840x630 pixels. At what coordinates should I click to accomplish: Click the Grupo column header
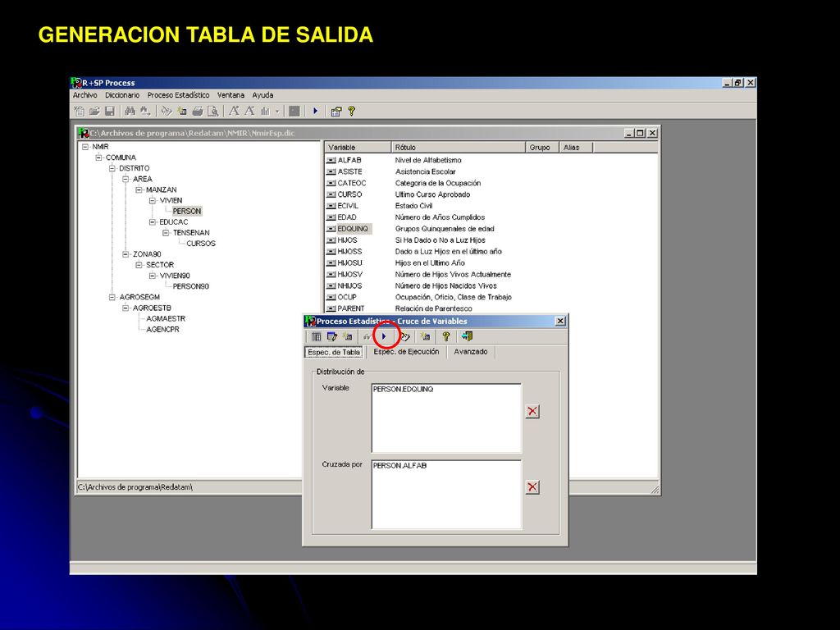click(542, 148)
